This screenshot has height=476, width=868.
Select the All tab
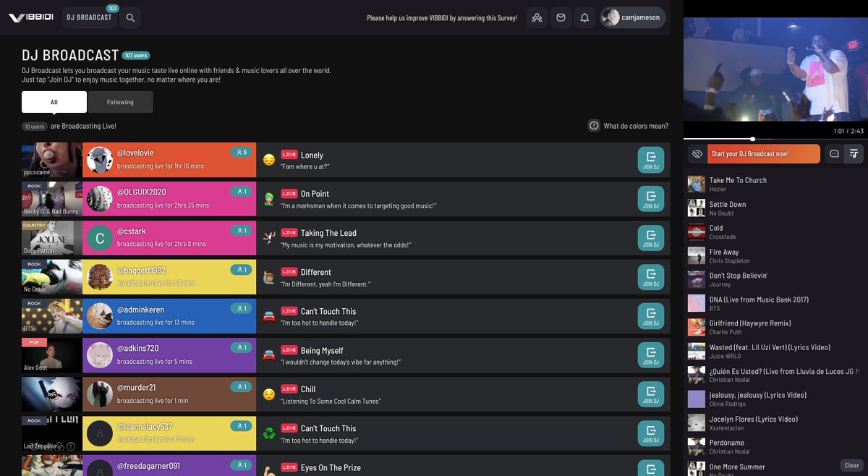pos(54,102)
